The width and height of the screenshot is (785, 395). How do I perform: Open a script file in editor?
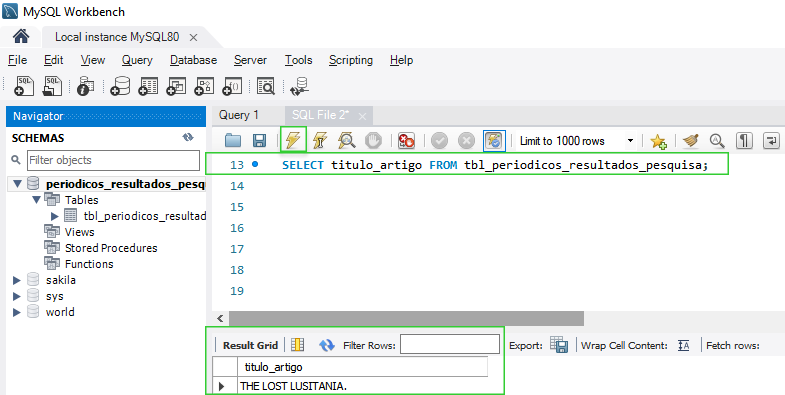click(233, 141)
